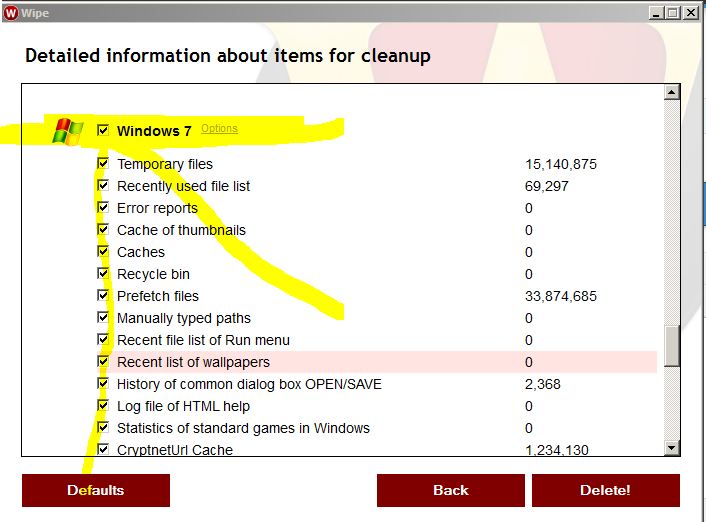Select the Cache of thumbnails label
The image size is (706, 522).
coord(181,231)
